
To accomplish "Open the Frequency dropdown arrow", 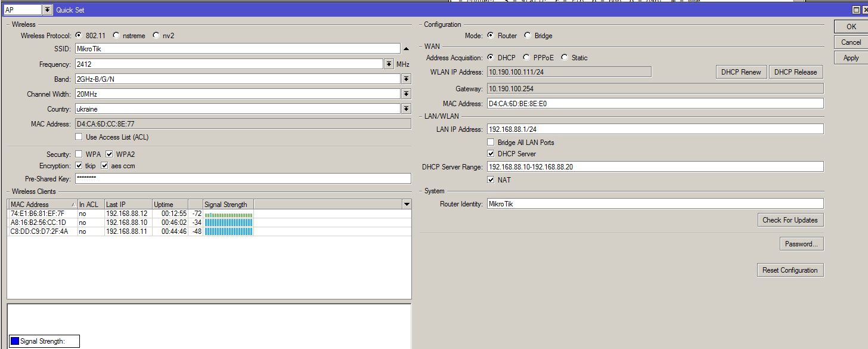I will coord(389,64).
